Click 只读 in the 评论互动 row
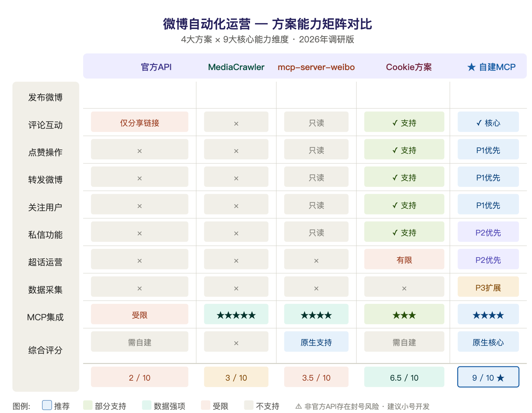 (x=316, y=122)
